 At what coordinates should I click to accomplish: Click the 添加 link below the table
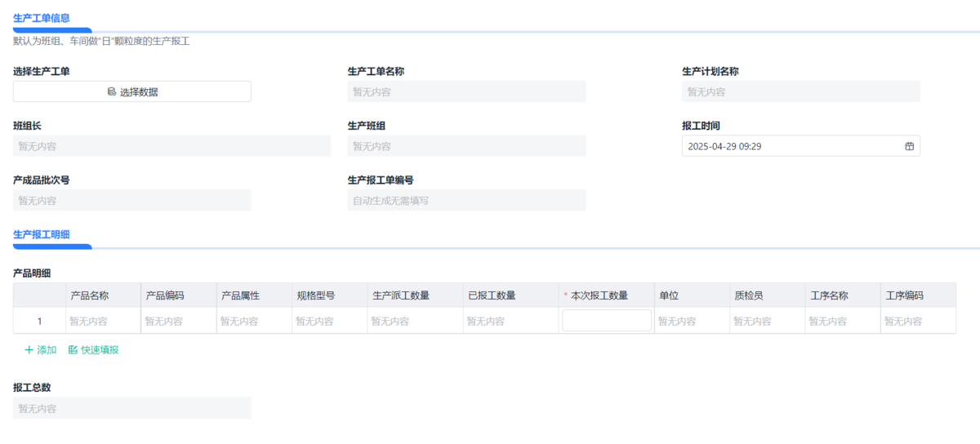pos(41,350)
